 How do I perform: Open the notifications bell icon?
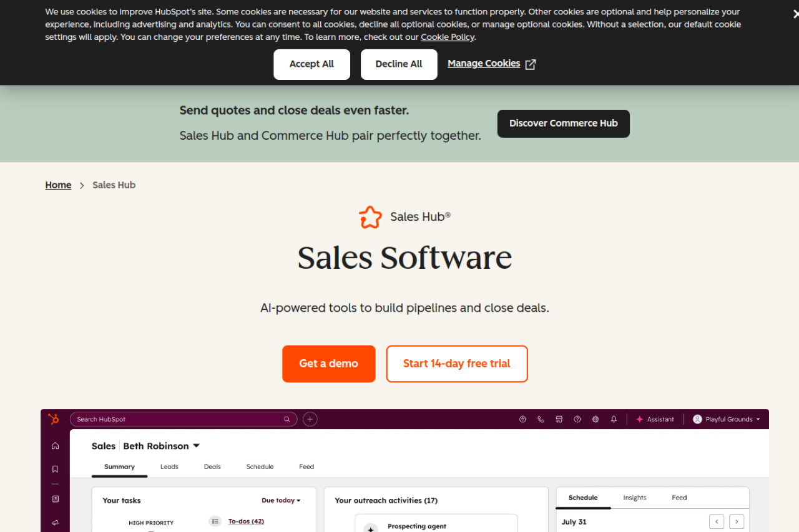[614, 419]
